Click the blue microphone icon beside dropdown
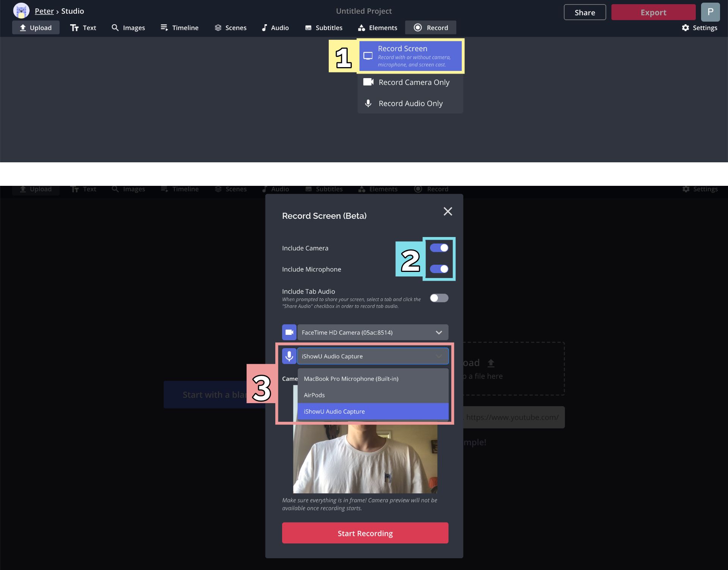Image resolution: width=728 pixels, height=570 pixels. click(289, 356)
